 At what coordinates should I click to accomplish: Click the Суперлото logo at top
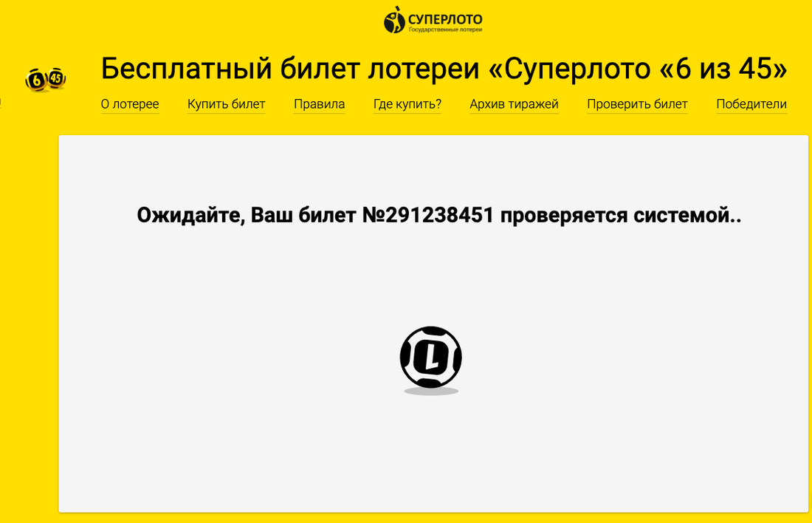[x=433, y=20]
